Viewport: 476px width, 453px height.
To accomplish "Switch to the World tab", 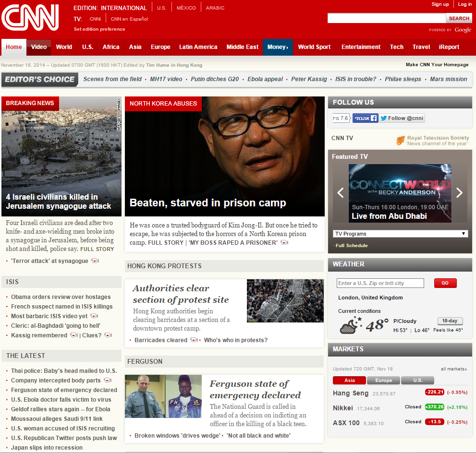I will (x=64, y=47).
